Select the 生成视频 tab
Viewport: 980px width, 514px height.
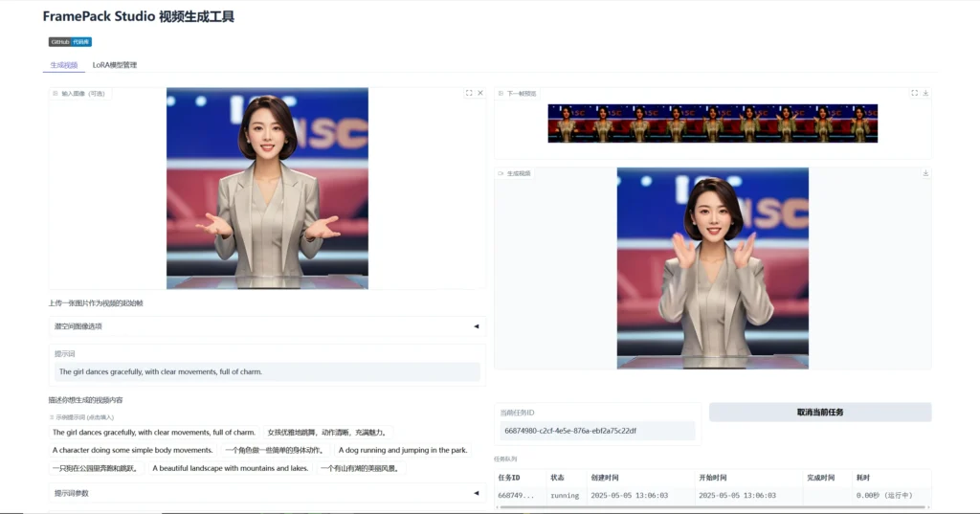(64, 65)
